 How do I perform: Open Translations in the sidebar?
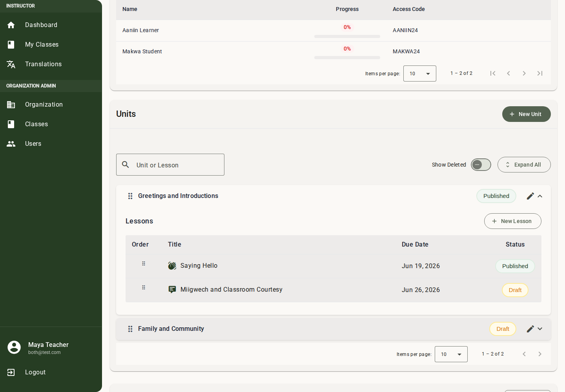point(51,64)
